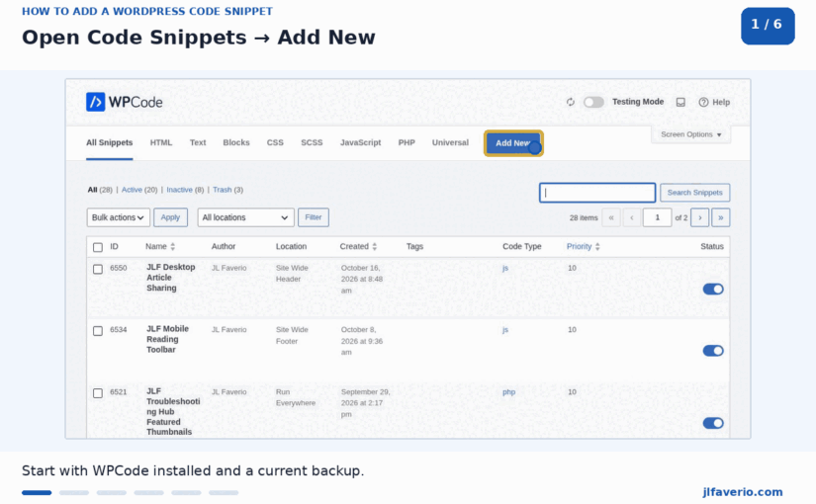The width and height of the screenshot is (816, 504).
Task: Check the box for snippet 6521
Action: pos(98,393)
